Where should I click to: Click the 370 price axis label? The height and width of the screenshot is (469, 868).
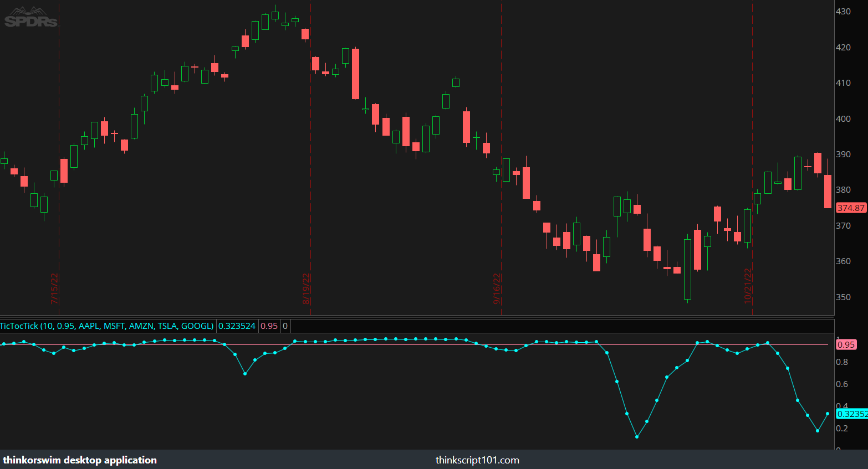[843, 226]
